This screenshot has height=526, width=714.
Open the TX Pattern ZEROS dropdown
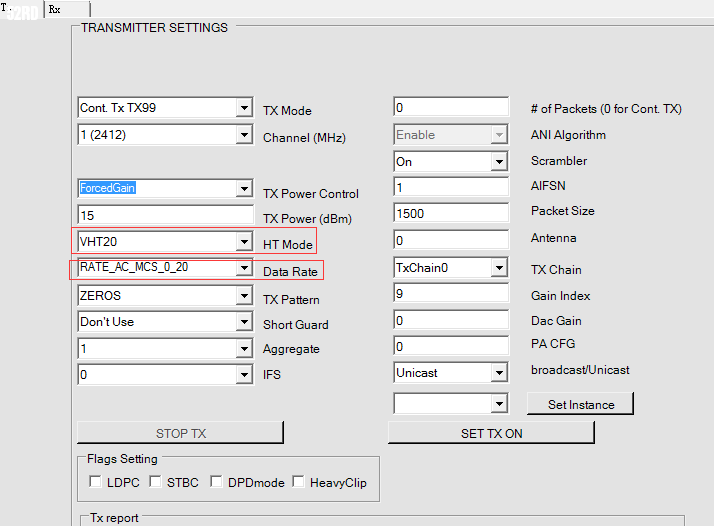point(244,296)
